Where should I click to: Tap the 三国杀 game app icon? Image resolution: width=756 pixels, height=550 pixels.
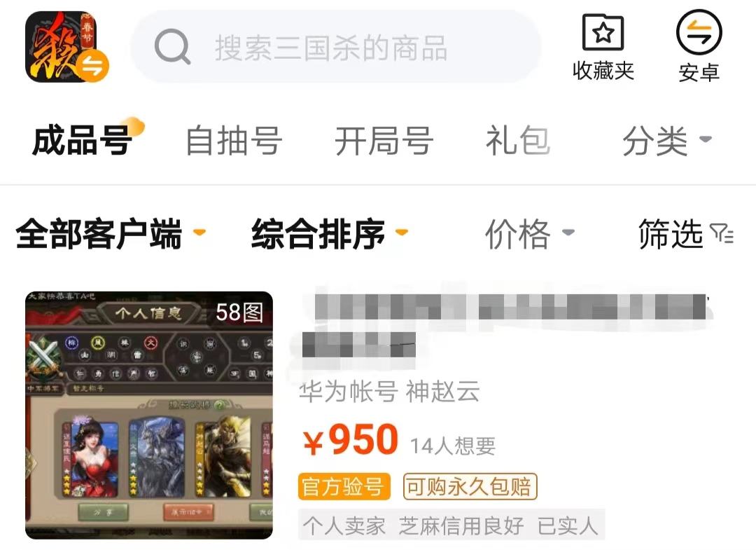(62, 47)
